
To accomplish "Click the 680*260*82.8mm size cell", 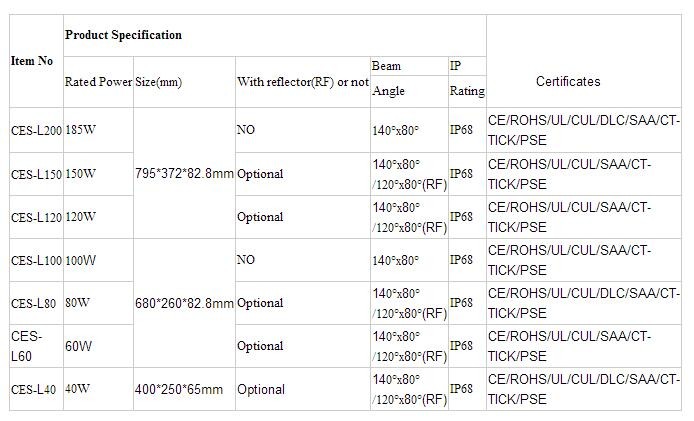I will tap(184, 303).
